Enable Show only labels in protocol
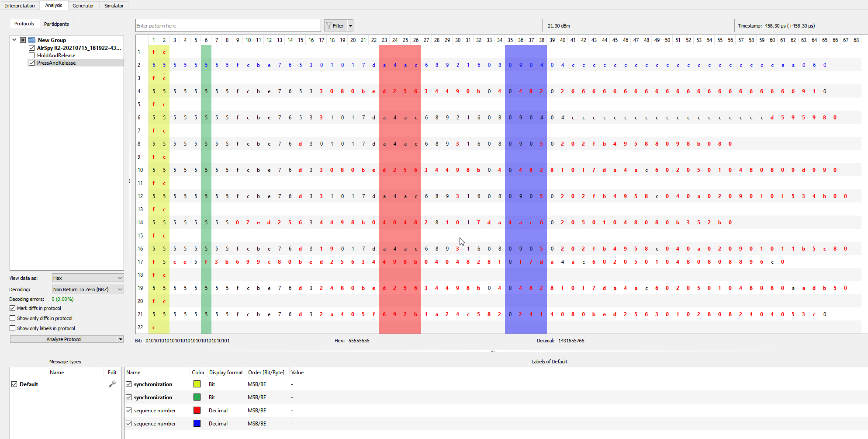Image resolution: width=868 pixels, height=439 pixels. point(13,328)
